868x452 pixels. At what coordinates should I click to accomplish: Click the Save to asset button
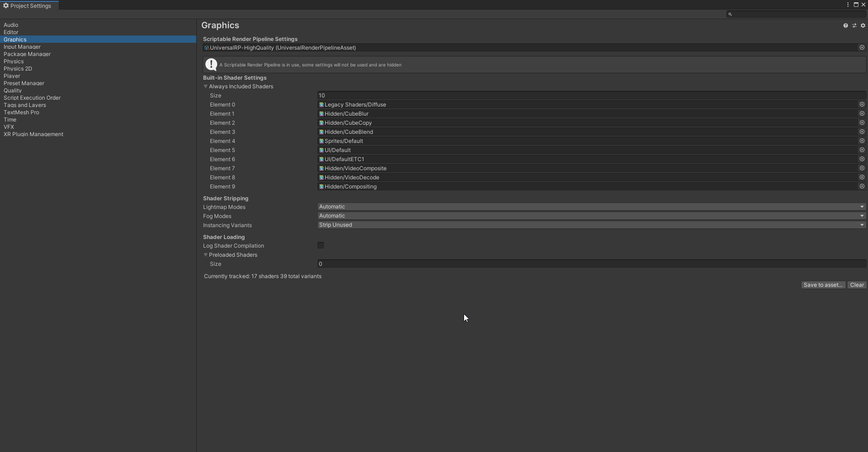pos(822,284)
